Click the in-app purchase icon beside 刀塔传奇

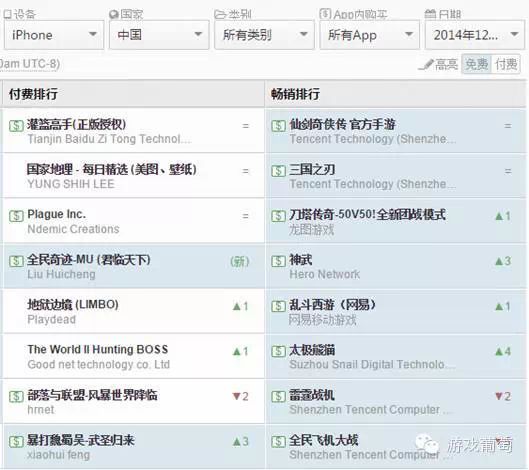(278, 216)
